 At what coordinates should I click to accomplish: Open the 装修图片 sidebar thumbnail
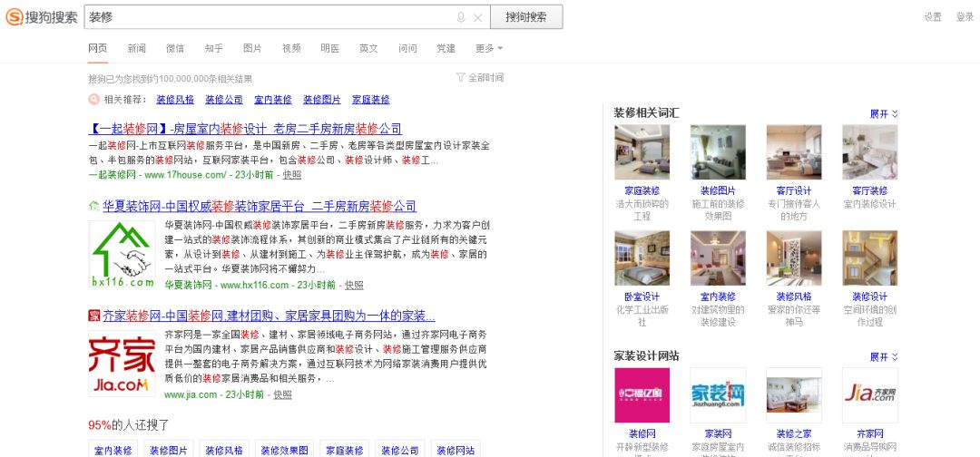(718, 152)
